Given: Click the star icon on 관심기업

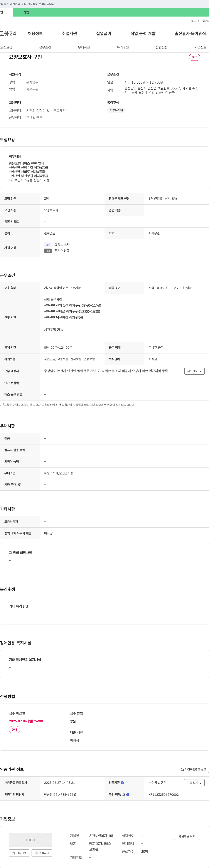Looking at the screenshot, I should pos(13,853).
